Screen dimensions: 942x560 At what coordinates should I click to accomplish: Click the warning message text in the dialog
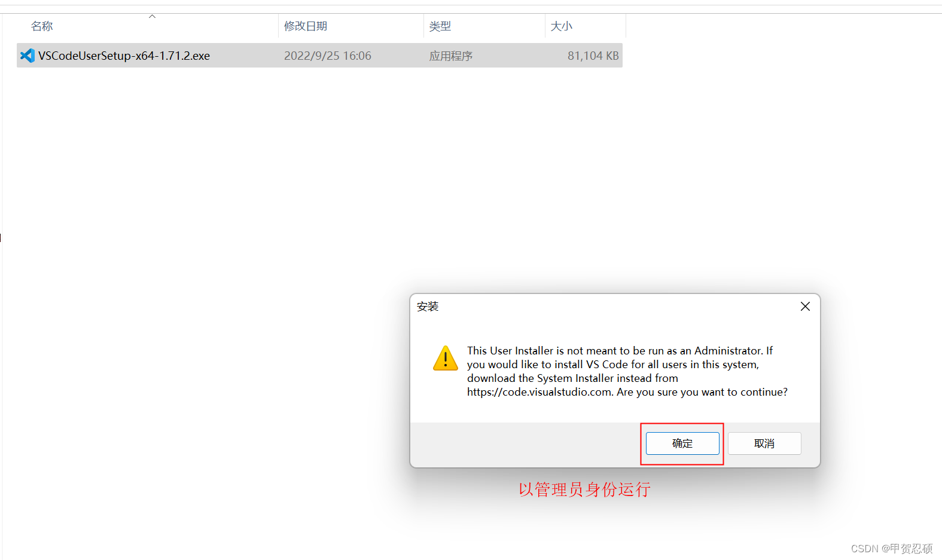click(x=627, y=371)
